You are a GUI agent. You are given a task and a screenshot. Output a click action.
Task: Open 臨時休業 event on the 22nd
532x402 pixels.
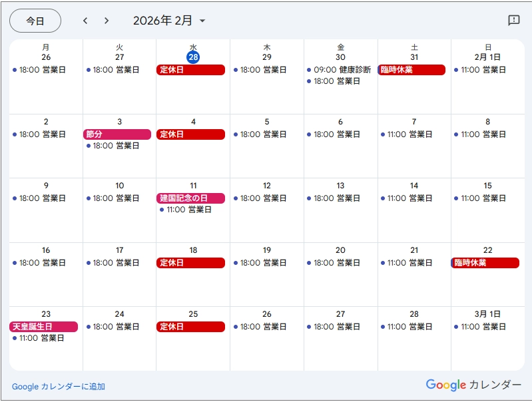click(485, 263)
